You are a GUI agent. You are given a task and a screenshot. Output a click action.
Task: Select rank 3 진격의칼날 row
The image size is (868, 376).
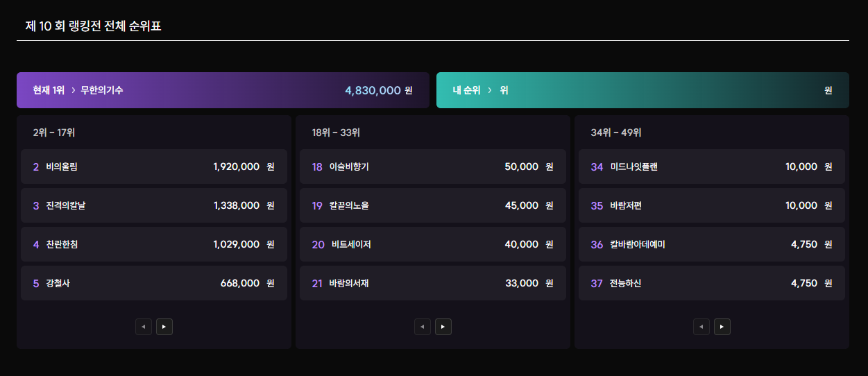(x=154, y=205)
